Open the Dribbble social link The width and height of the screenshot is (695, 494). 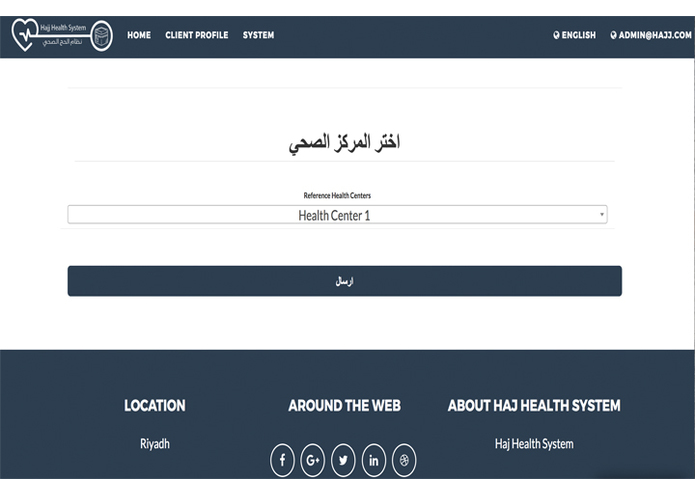point(404,460)
